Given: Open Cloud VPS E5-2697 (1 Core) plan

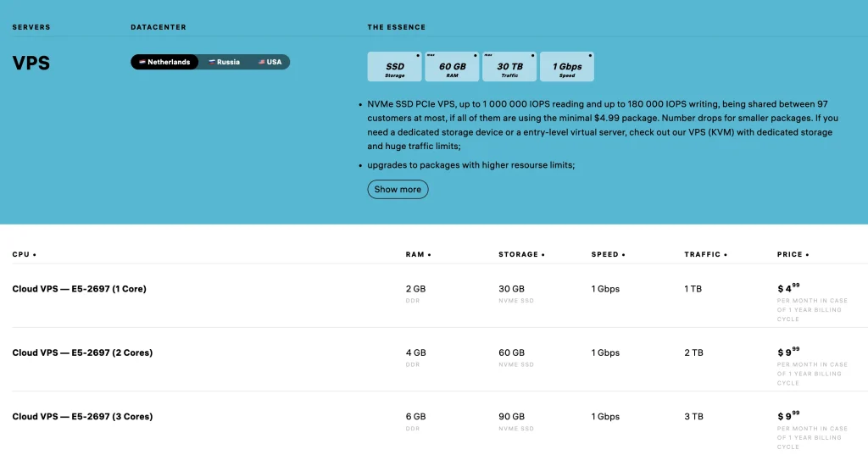Looking at the screenshot, I should [x=79, y=289].
